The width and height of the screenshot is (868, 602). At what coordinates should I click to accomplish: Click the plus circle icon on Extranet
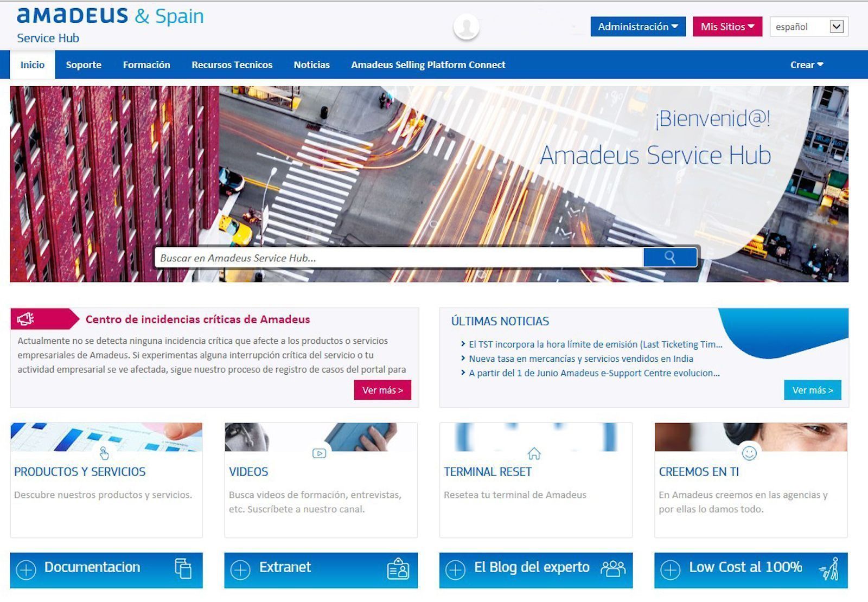pyautogui.click(x=240, y=569)
